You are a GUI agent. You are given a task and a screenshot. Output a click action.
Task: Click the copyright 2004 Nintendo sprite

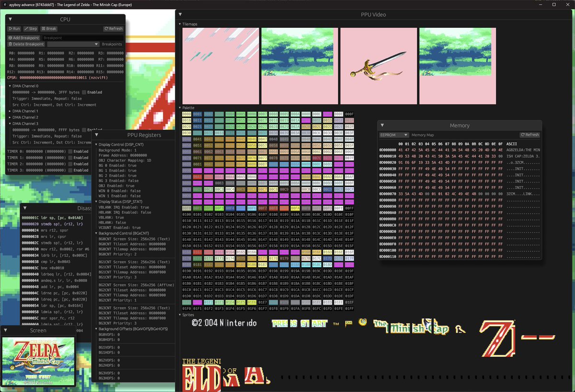pos(224,323)
